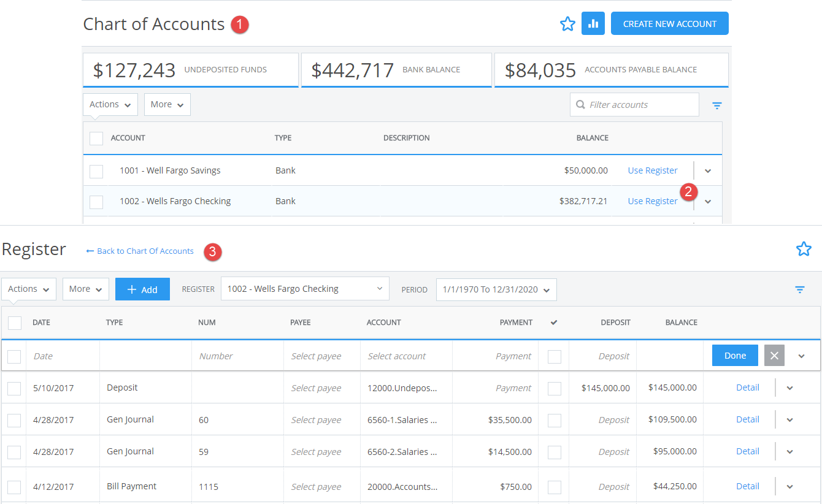Expand chevron for Bill Payment 1115 row
Screen dimensions: 822x504
click(x=790, y=487)
